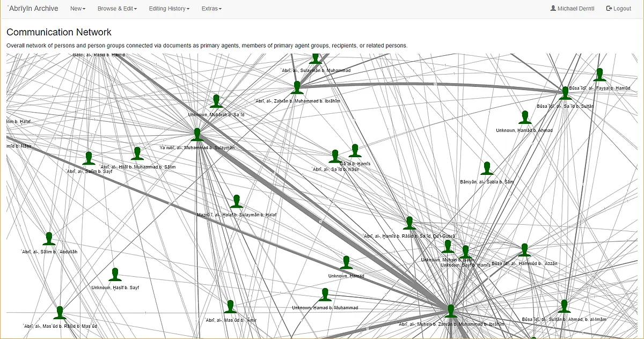Expand the Editing History menu
The image size is (644, 339).
[x=169, y=9]
